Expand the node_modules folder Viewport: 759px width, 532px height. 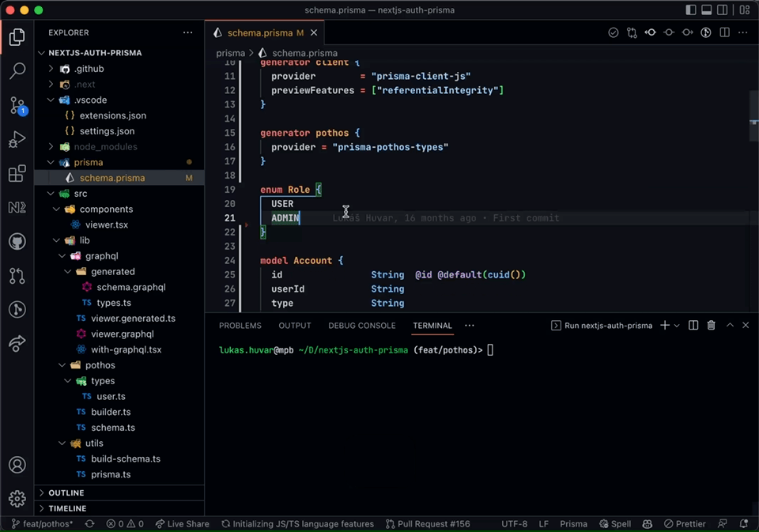104,147
